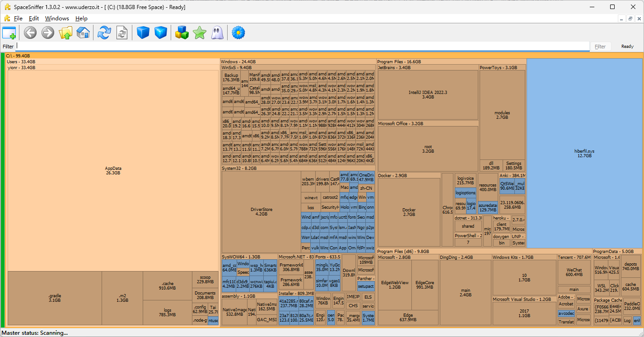Click the Program Files (x86) - 9.8GB header
Screen dimensions: 644x337
point(484,251)
